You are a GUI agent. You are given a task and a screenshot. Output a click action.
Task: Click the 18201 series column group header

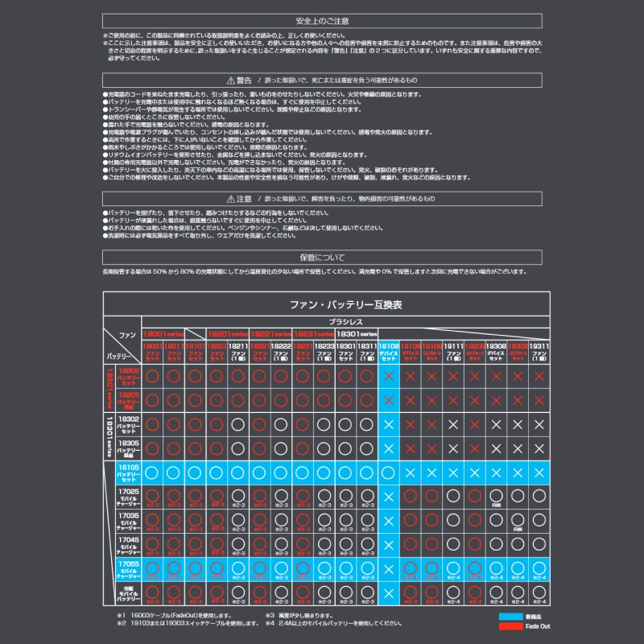228,334
